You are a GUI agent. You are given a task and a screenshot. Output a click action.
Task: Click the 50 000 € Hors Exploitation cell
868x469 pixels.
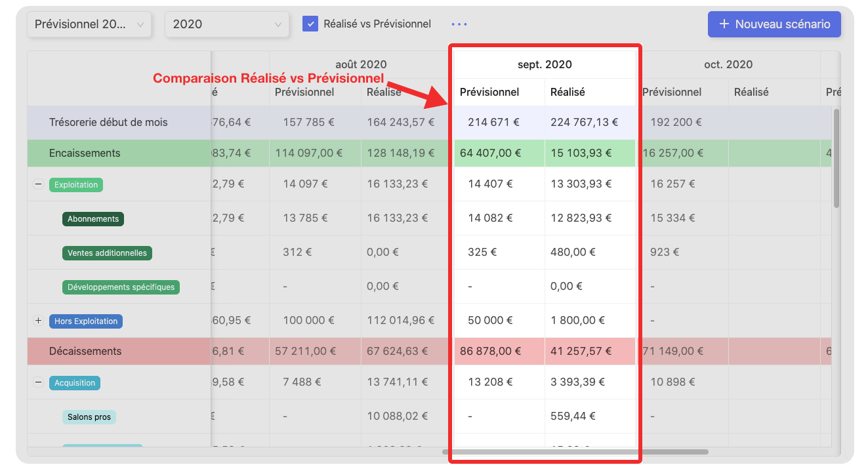click(x=499, y=321)
